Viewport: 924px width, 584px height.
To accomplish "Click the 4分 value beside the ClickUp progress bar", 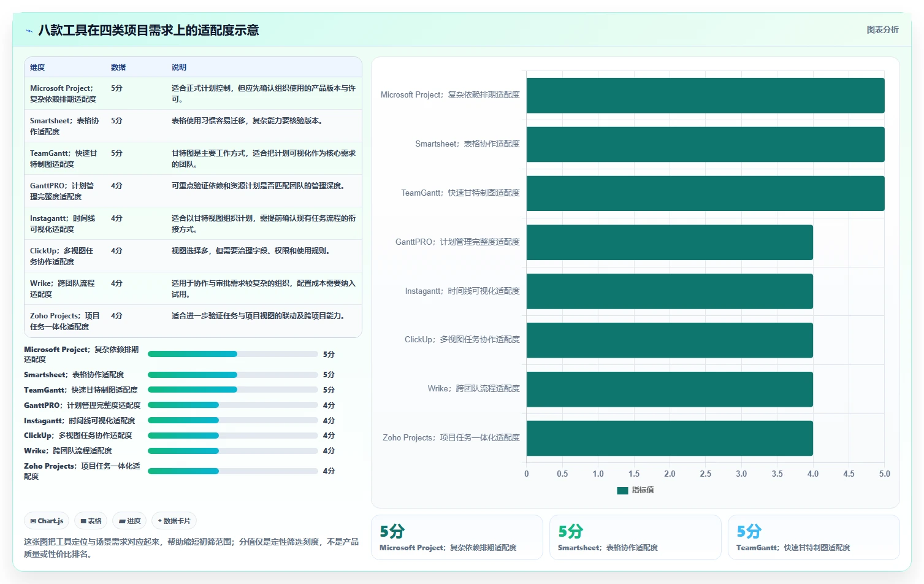I will tap(329, 435).
